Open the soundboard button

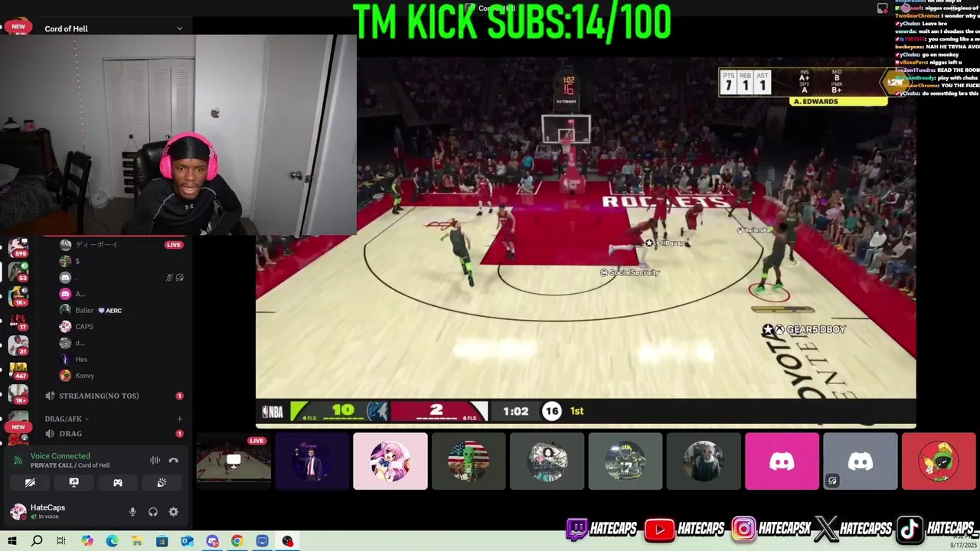[162, 483]
